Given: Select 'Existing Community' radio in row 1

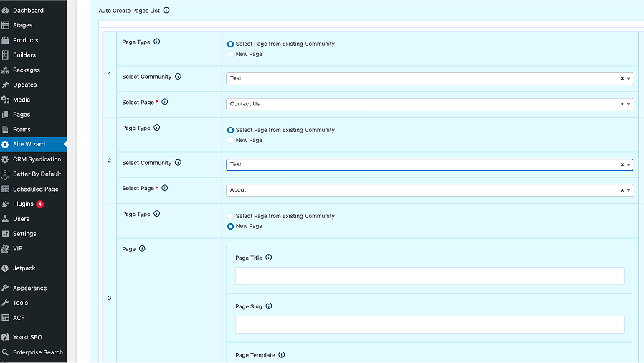Looking at the screenshot, I should (x=230, y=44).
